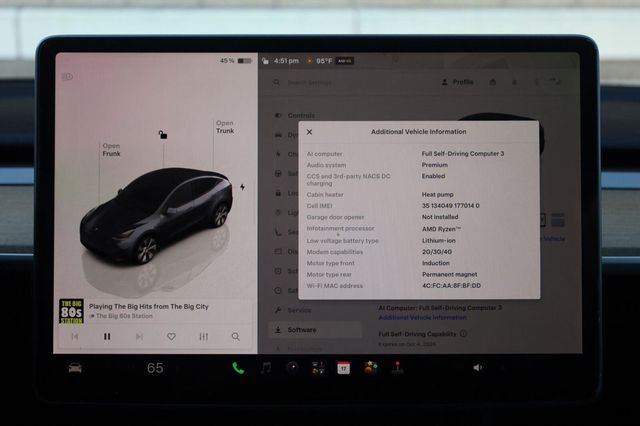Tap the Motor type front Induction value
Screen dimensions: 640x426
click(x=436, y=263)
